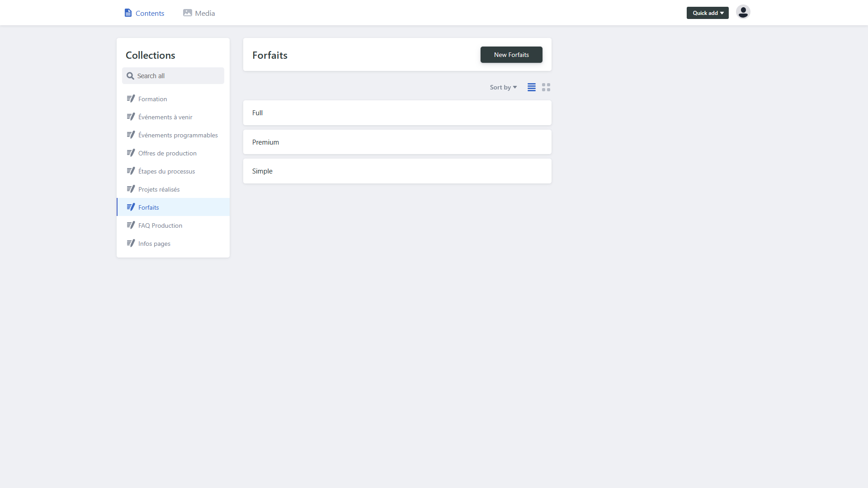Select Événements à venir collection
Viewport: 868px width, 488px height.
point(165,117)
